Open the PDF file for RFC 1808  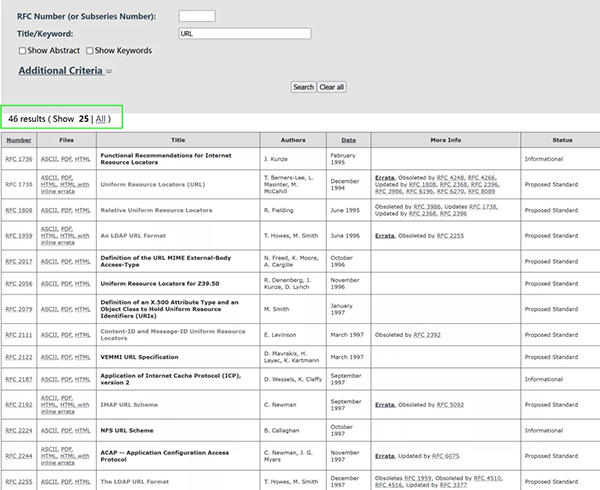(x=66, y=210)
